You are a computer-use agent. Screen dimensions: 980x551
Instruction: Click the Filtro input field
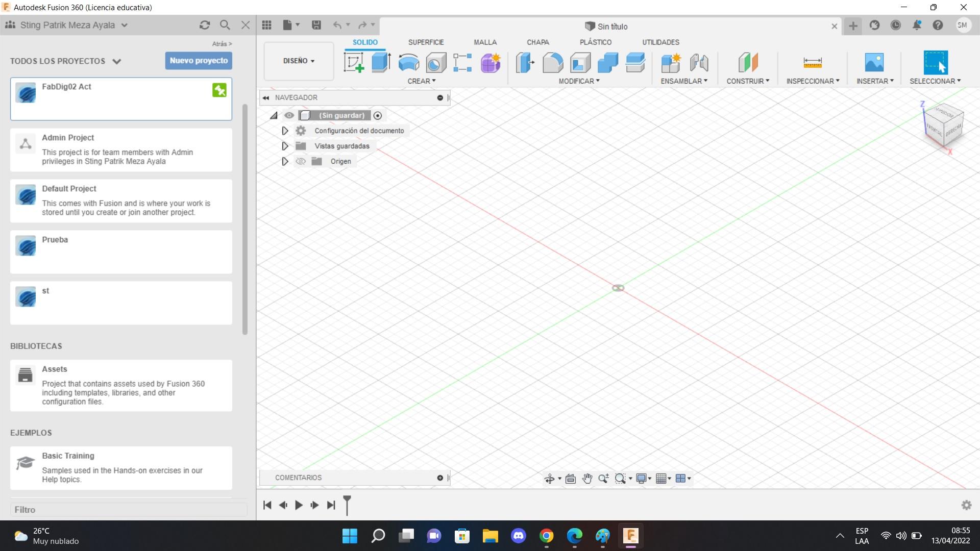(128, 510)
